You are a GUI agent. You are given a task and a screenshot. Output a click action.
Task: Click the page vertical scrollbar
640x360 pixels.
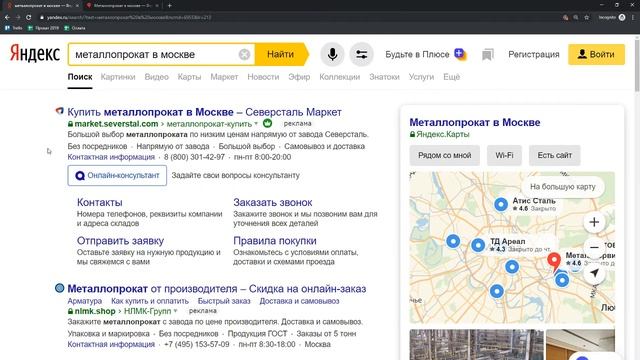point(637,65)
